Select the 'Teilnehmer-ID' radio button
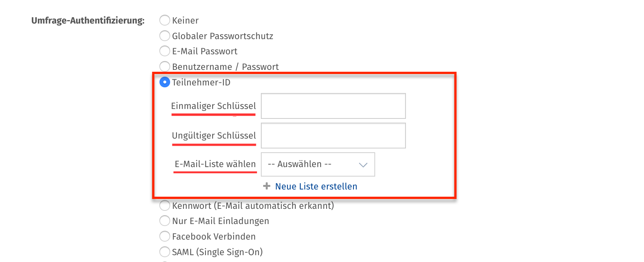Image resolution: width=644 pixels, height=262 pixels. point(164,82)
